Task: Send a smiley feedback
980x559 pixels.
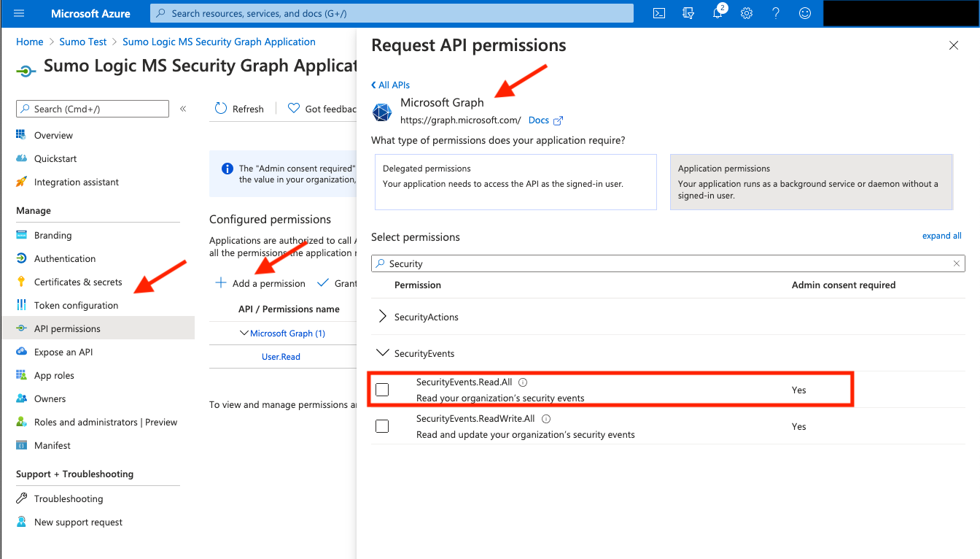Action: point(804,12)
